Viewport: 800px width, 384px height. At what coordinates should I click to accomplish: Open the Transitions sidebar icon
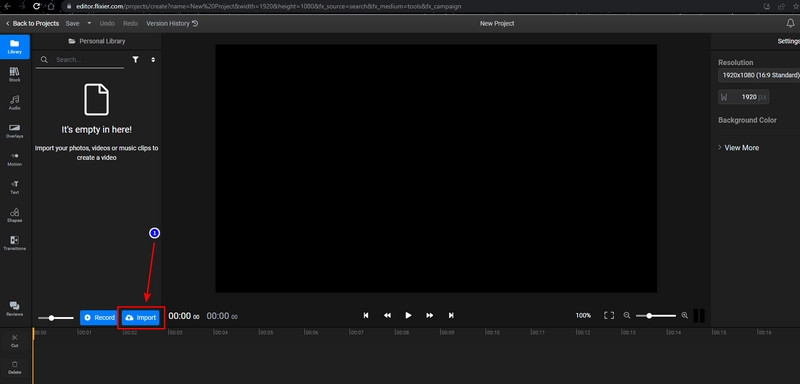click(14, 243)
